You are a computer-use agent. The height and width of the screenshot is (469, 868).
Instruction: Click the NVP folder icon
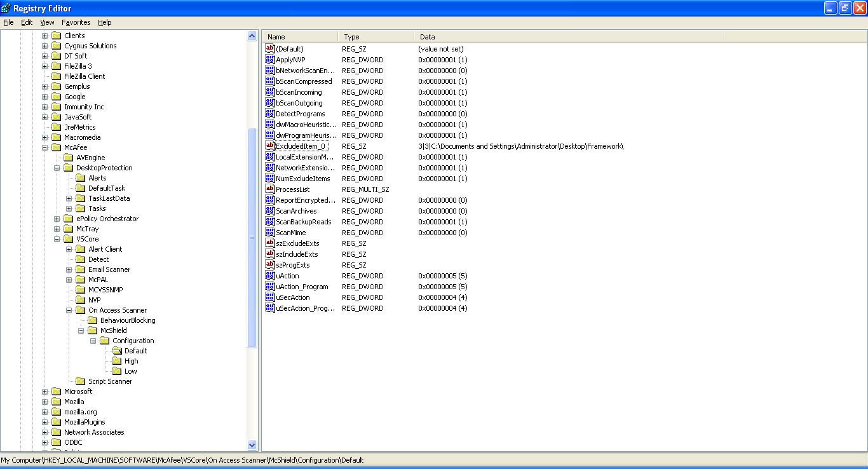pos(80,300)
